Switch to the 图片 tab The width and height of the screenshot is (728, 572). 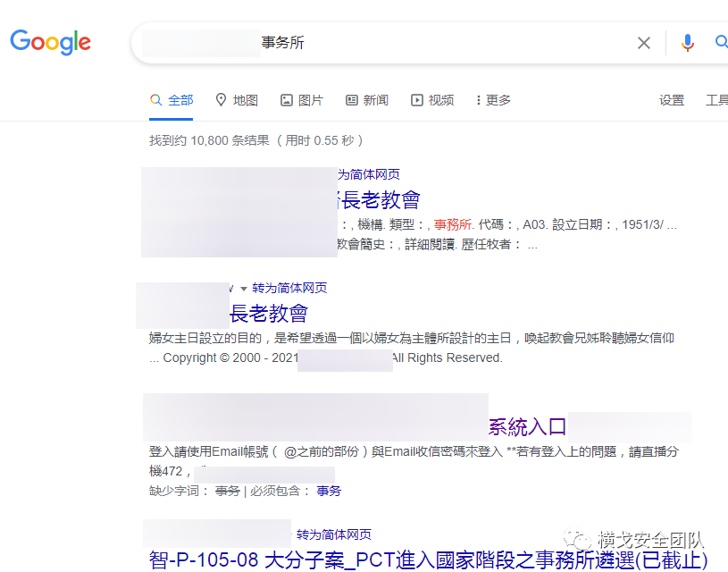[302, 100]
